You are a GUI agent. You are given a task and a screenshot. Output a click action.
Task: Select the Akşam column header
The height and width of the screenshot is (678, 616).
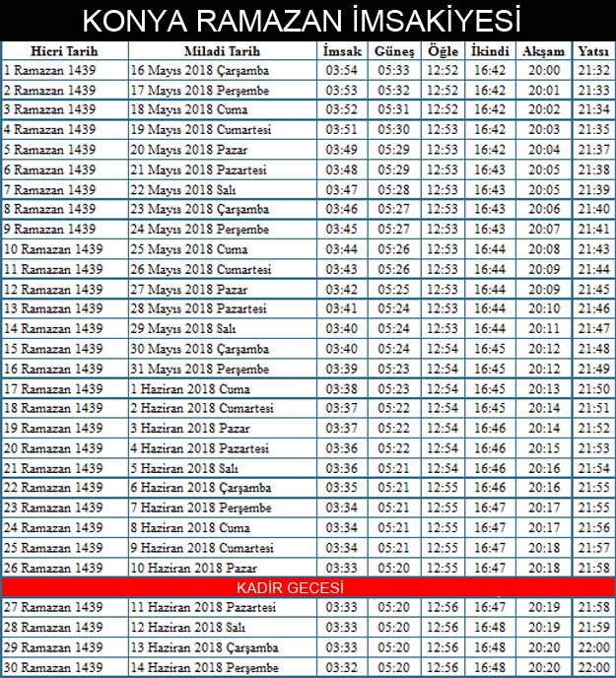click(x=543, y=51)
